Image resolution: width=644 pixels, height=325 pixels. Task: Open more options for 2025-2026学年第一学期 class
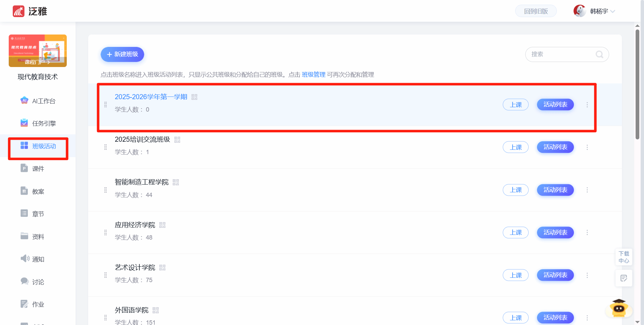(x=587, y=105)
